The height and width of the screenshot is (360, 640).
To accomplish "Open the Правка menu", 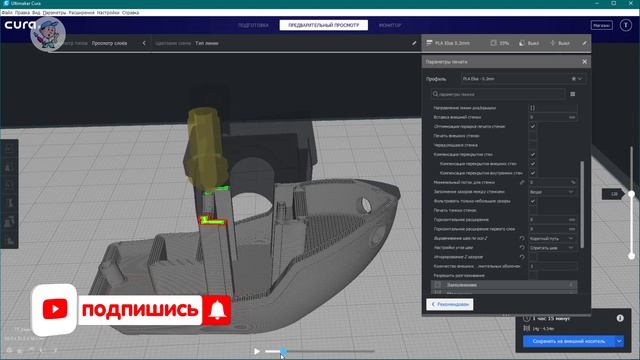I will pos(22,13).
